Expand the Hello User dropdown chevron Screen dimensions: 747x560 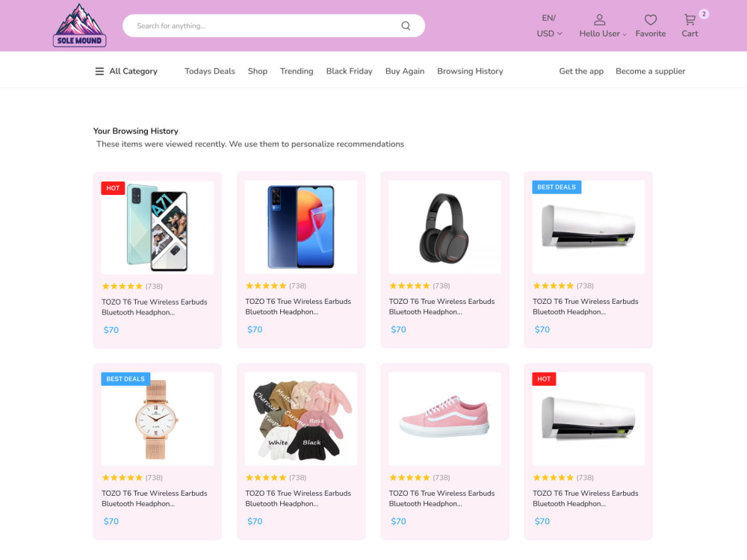[624, 34]
